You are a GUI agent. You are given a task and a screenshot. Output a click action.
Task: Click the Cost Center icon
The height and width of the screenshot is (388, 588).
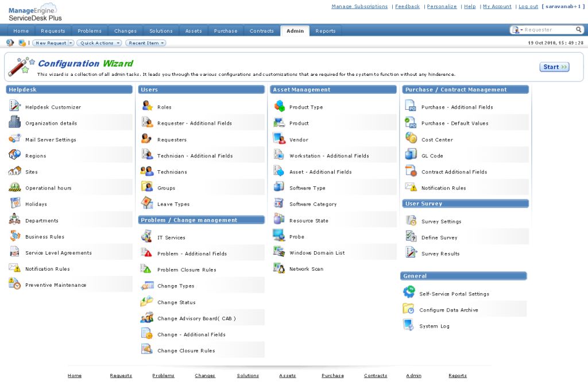[411, 138]
